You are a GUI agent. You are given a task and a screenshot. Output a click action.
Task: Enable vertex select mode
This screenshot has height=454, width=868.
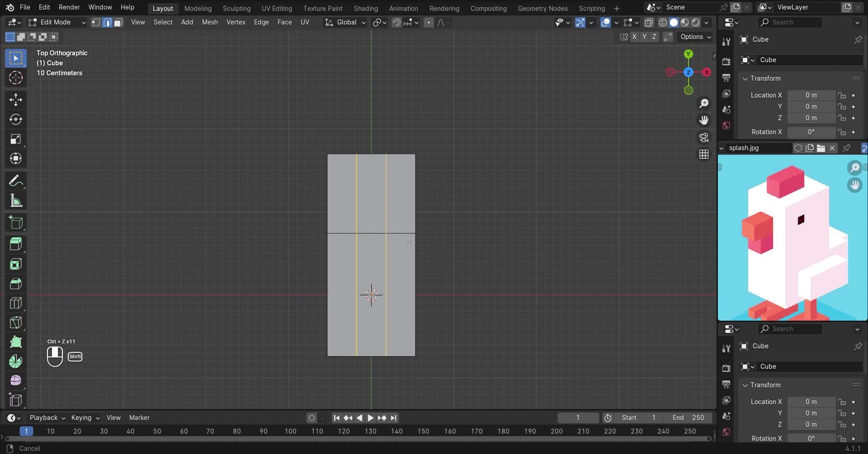point(96,22)
